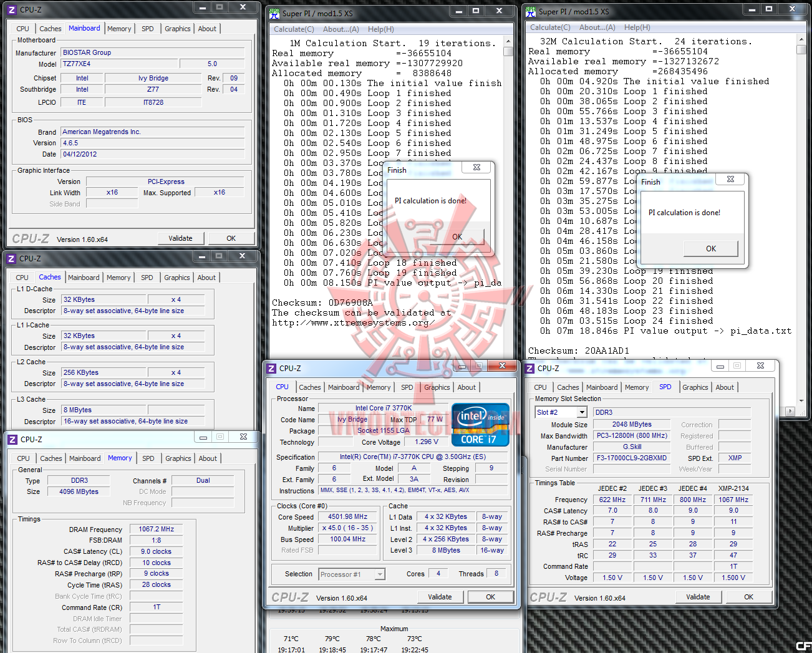
Task: Confirm OK in 1M Finish dialog
Action: pos(458,237)
